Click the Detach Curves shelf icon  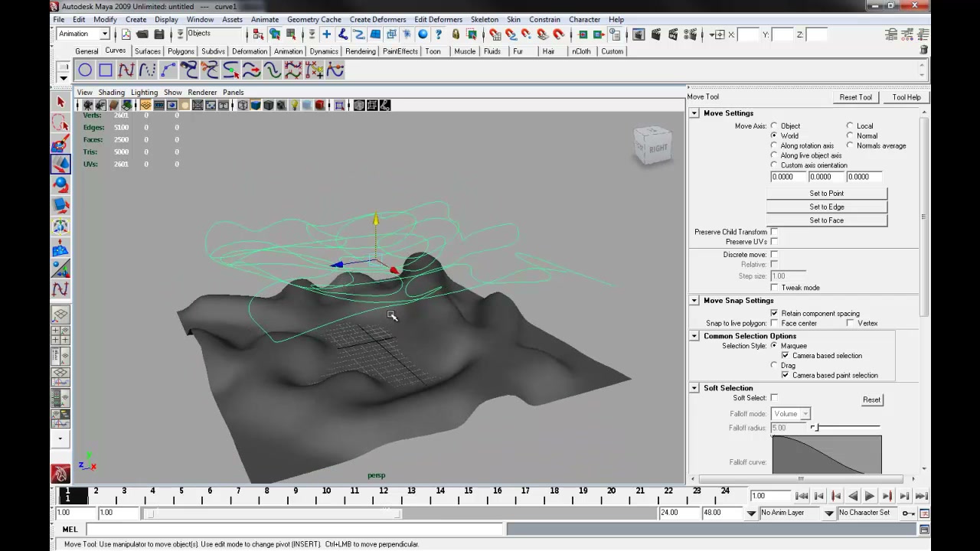pos(209,70)
